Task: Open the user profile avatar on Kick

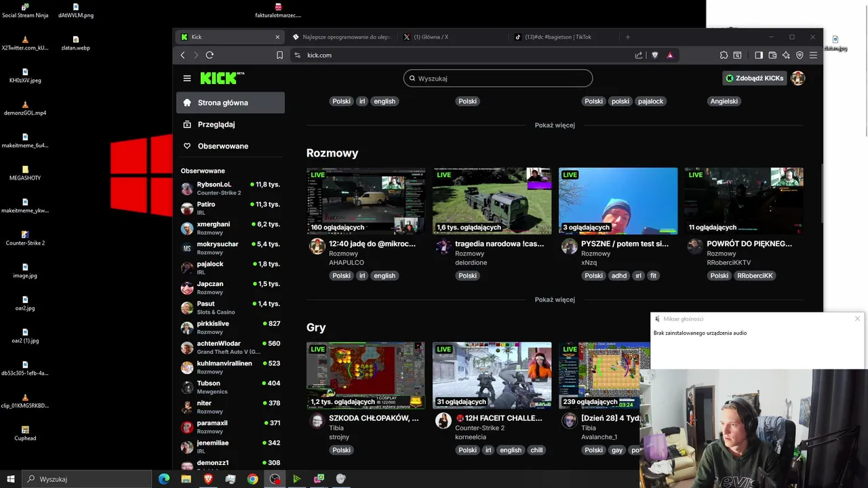Action: (x=798, y=78)
